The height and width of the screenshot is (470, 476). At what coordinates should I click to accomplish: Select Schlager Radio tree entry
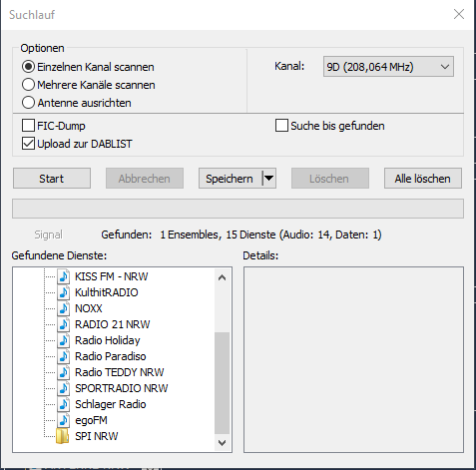[111, 404]
